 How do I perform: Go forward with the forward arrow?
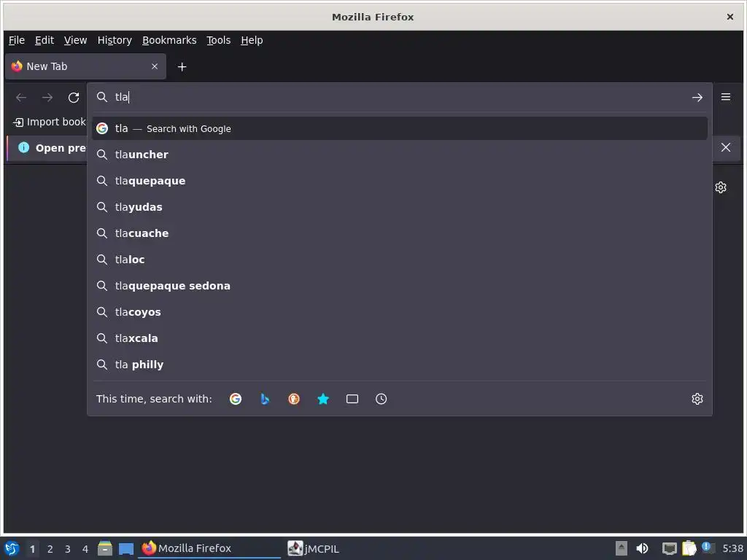(47, 98)
